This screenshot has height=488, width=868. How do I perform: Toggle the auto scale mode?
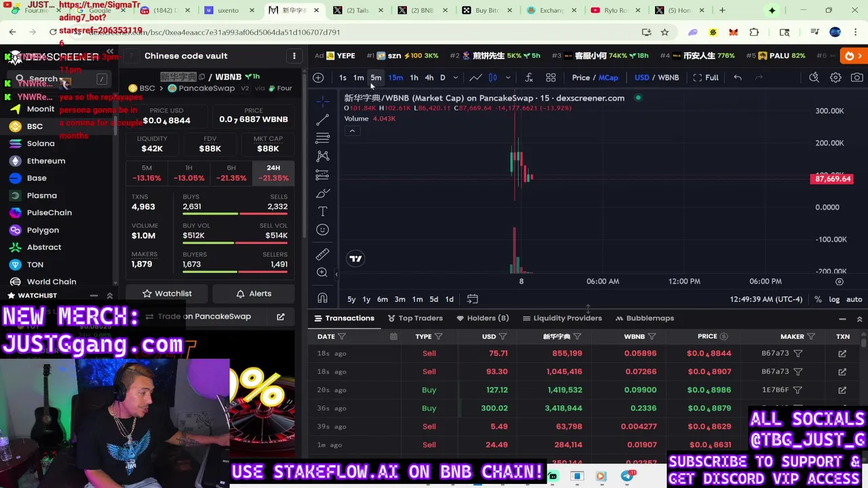[854, 299]
